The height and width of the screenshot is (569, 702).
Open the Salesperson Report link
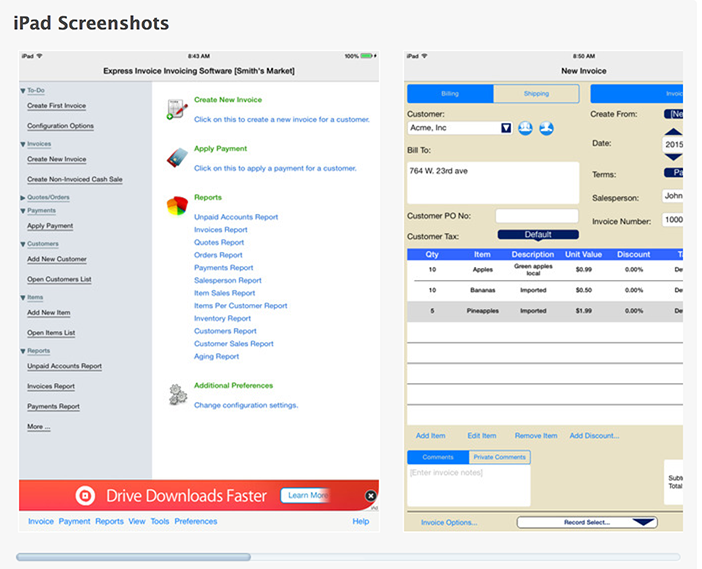click(x=227, y=280)
